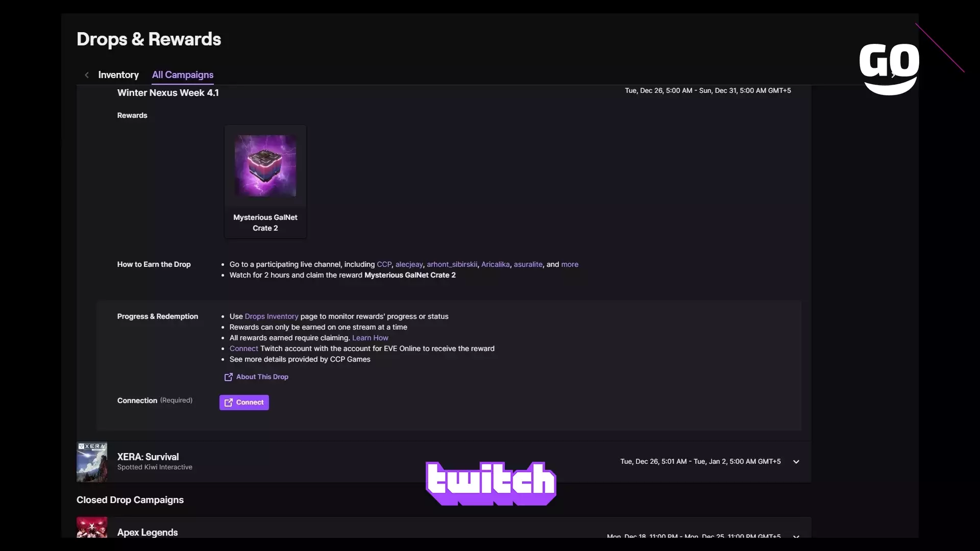The image size is (980, 551).
Task: Visit the arhont_sibirskii channel link
Action: click(452, 264)
